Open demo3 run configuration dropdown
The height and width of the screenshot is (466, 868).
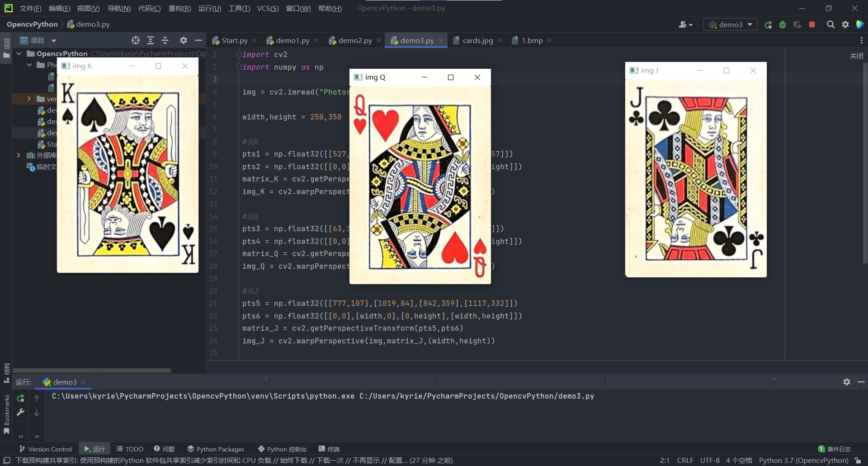(x=730, y=24)
